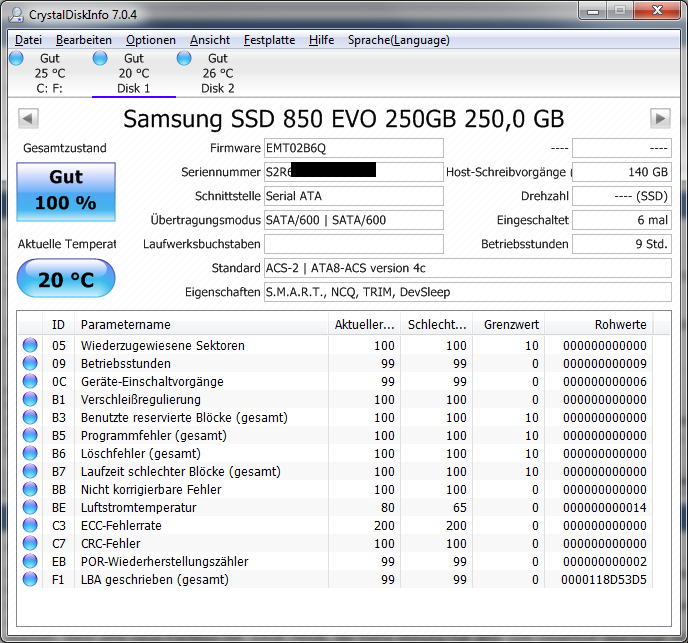Close the CrystalDiskInfo window
Screen dimensions: 688x643
click(657, 11)
